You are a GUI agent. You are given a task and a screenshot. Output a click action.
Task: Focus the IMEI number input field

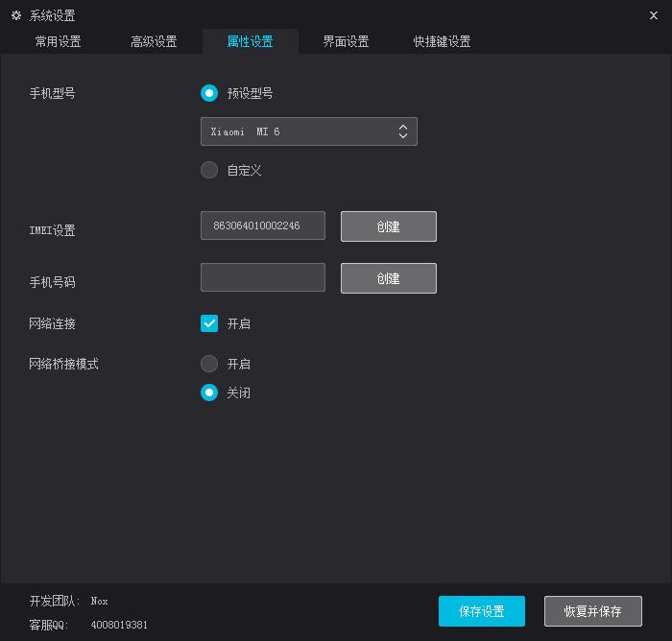tap(263, 226)
